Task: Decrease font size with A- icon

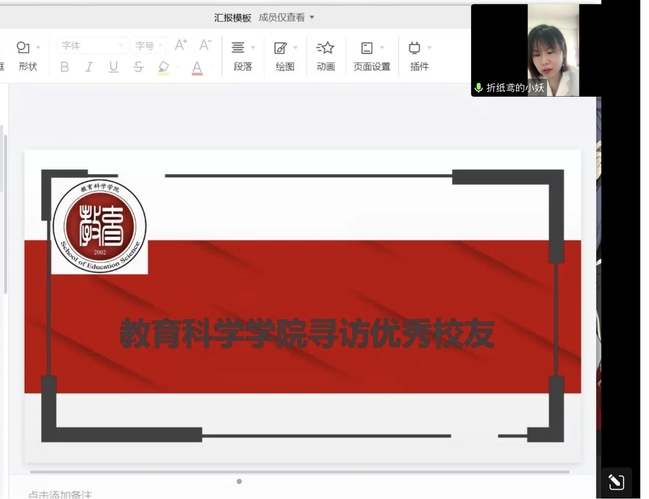Action: click(x=205, y=45)
